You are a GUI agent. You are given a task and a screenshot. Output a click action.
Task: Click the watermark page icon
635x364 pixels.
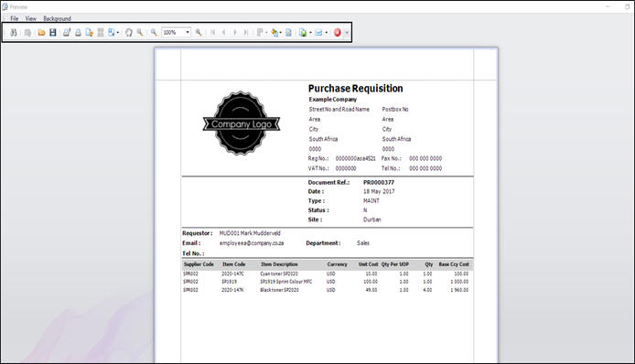click(x=288, y=32)
